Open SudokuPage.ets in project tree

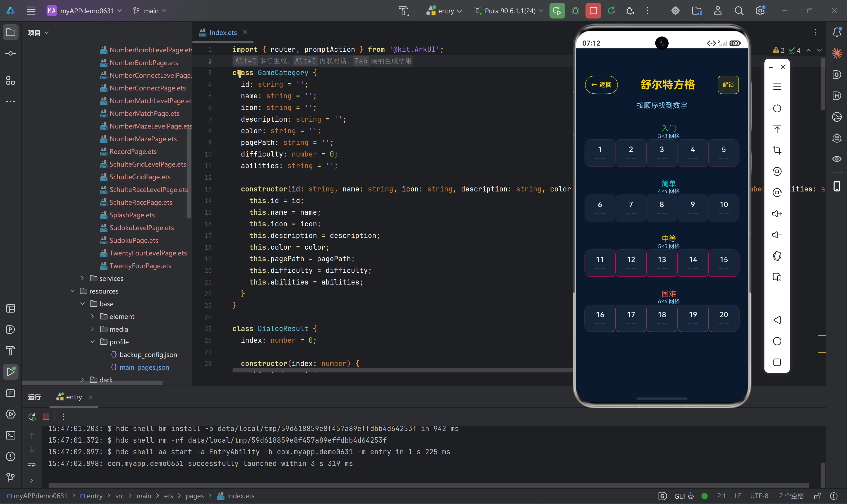pyautogui.click(x=134, y=240)
